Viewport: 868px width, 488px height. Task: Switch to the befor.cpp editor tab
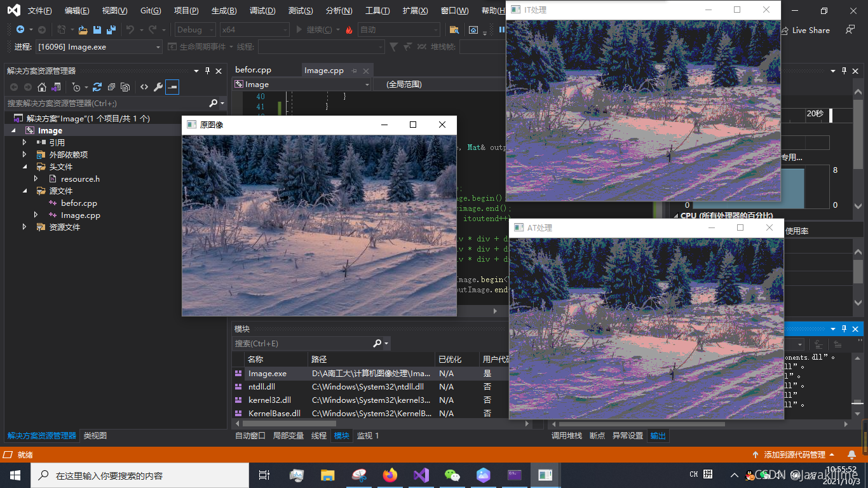[253, 70]
